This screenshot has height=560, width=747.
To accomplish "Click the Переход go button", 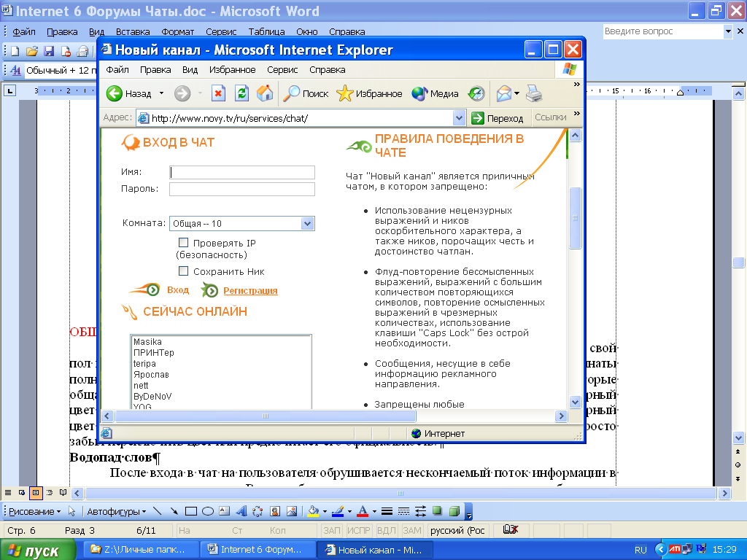I will point(498,117).
